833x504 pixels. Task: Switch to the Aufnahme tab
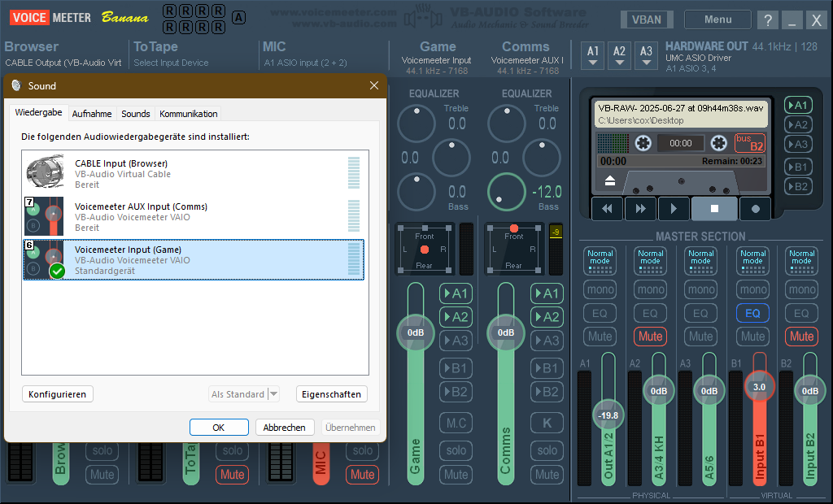[91, 114]
